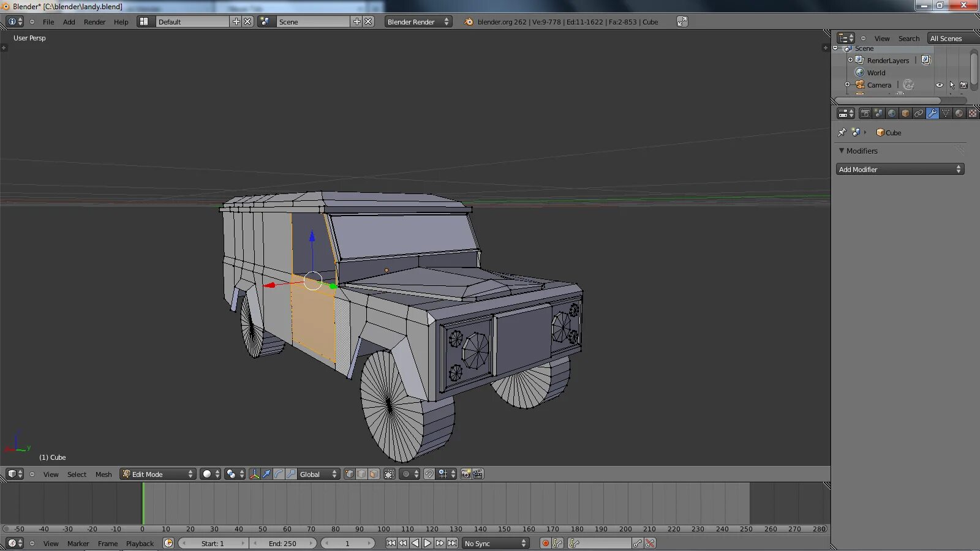Open the Info editor type selector
980x551 pixels.
point(15,21)
